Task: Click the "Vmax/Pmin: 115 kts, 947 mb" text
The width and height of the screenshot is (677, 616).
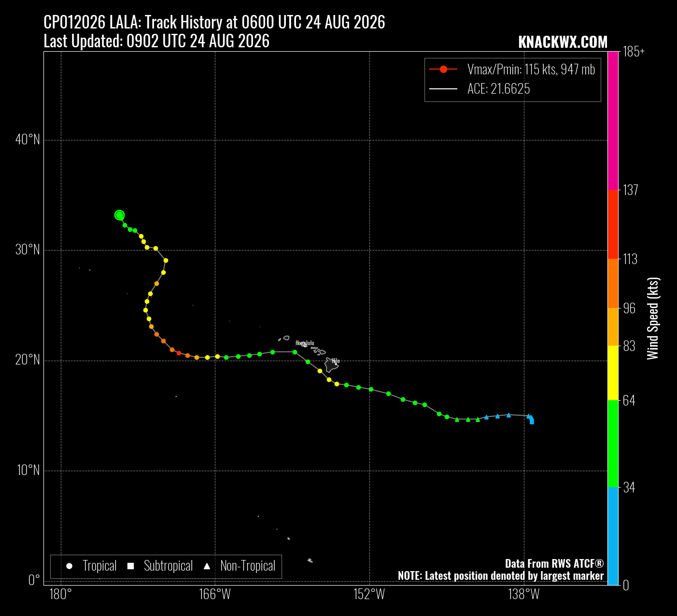Action: point(531,70)
